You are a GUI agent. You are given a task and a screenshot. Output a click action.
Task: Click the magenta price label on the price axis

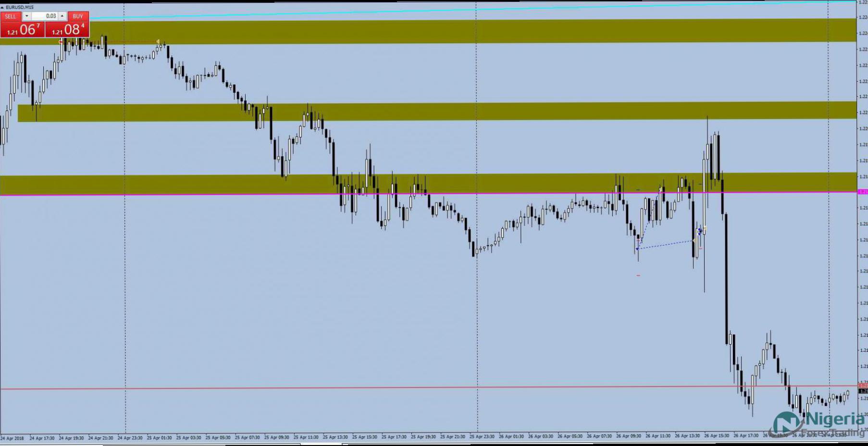click(863, 192)
